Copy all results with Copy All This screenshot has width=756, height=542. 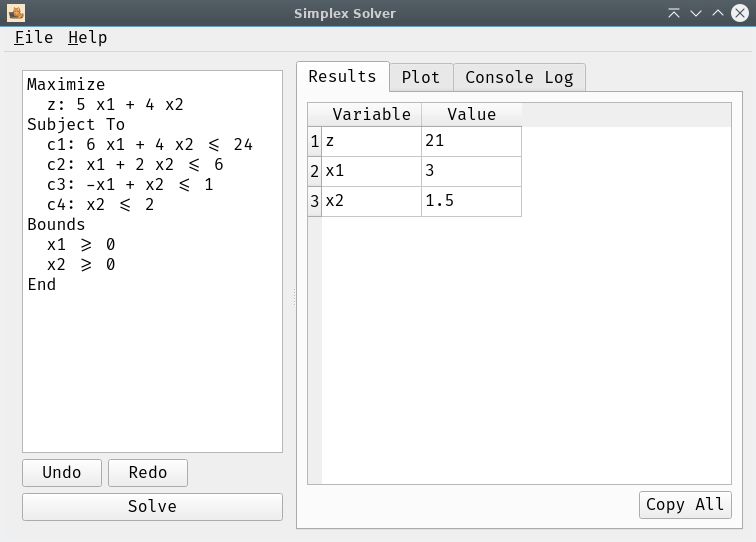(685, 505)
